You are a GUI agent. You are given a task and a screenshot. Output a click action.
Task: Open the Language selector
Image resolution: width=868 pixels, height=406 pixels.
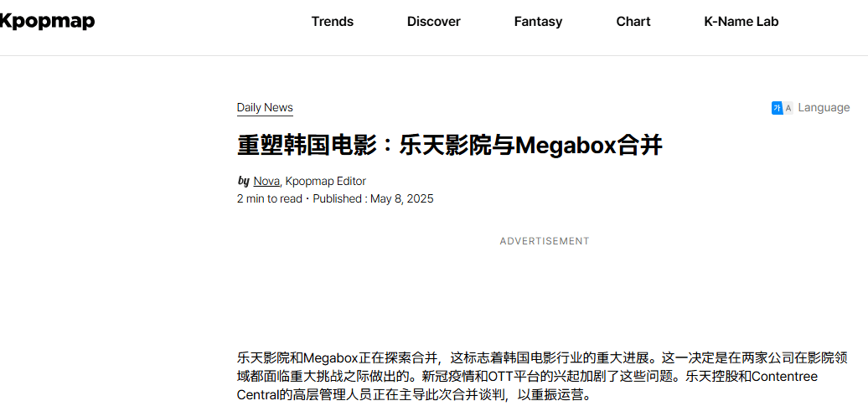click(x=824, y=108)
